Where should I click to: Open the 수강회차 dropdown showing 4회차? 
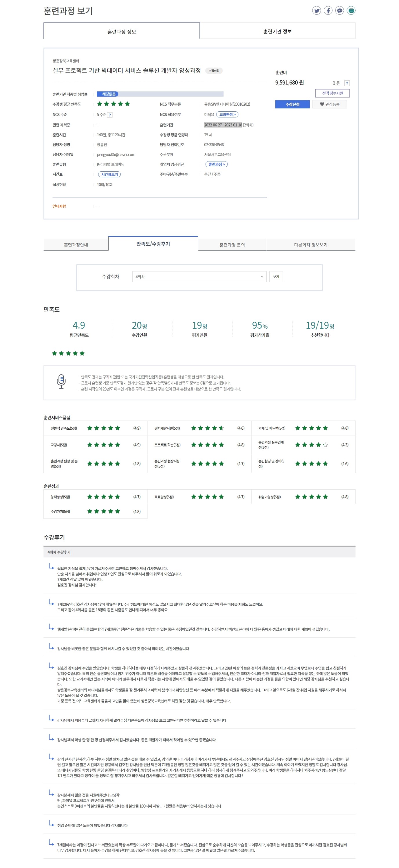[x=199, y=277]
